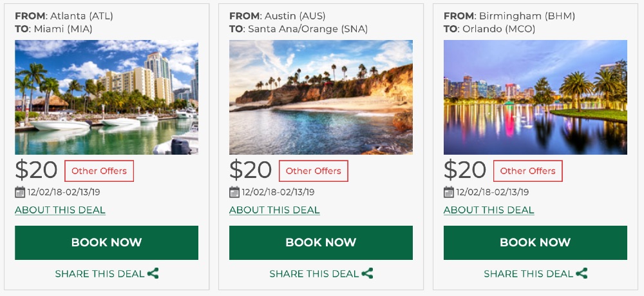Viewport: 644px width, 296px height.
Task: Click share icon on the Austin to Santa Ana deal
Action: click(x=368, y=273)
